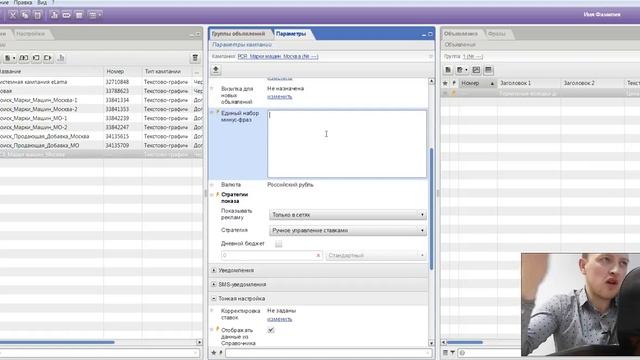640x360 pixels.
Task: Click the Заголовок 1 column header
Action: click(x=529, y=83)
